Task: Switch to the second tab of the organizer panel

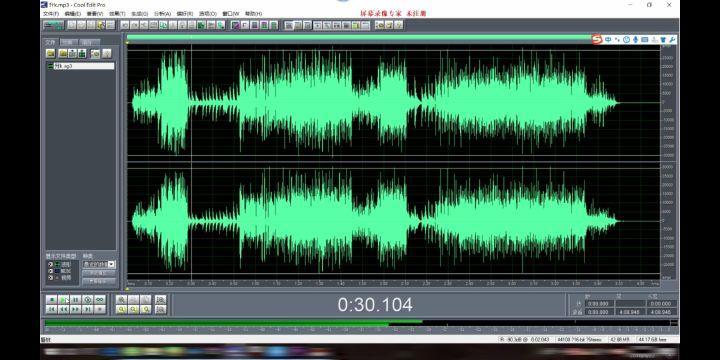Action: [x=68, y=42]
